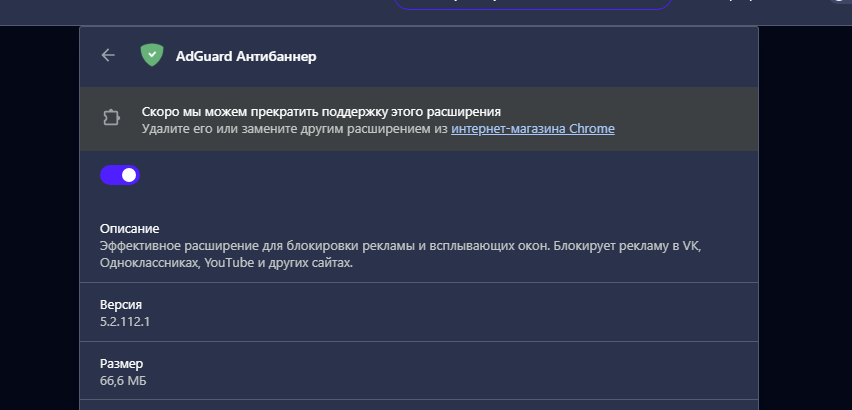852x410 pixels.
Task: Click the description line mentioning YouTube
Action: pyautogui.click(x=227, y=263)
